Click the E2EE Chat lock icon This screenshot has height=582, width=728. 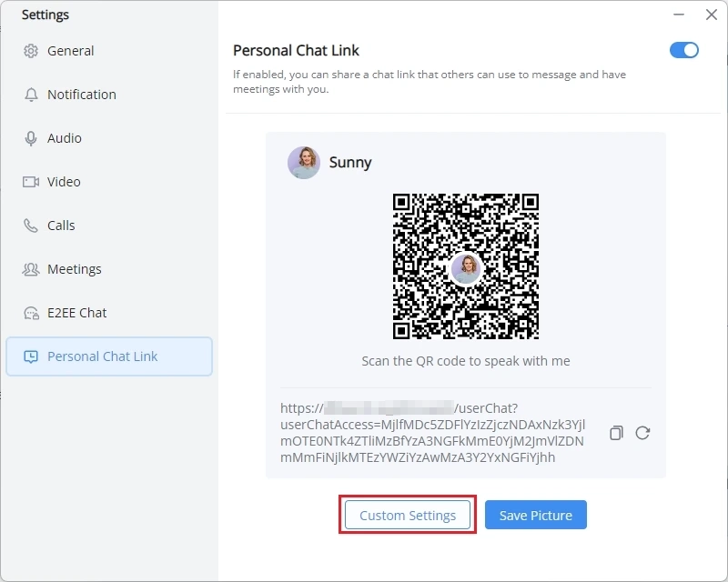pos(31,313)
